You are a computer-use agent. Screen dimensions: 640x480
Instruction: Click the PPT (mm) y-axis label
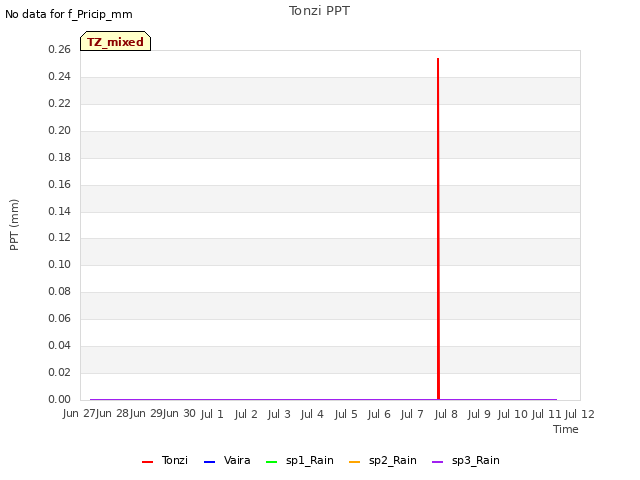click(14, 225)
